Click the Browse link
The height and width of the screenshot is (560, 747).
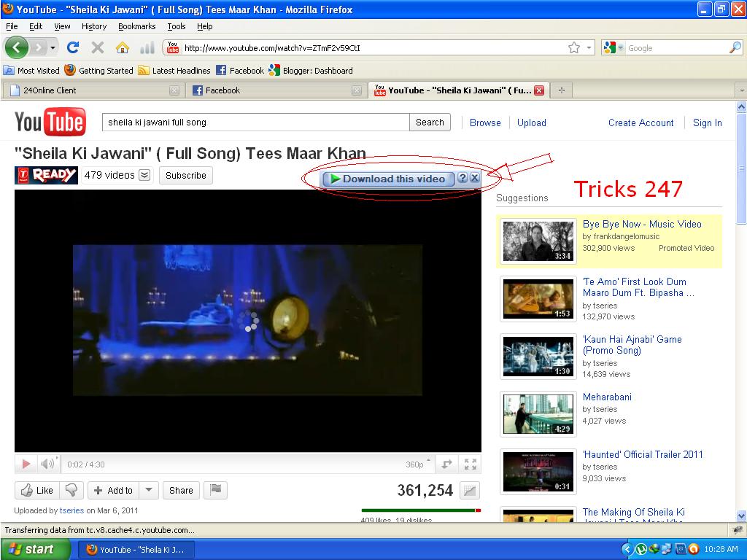click(485, 122)
